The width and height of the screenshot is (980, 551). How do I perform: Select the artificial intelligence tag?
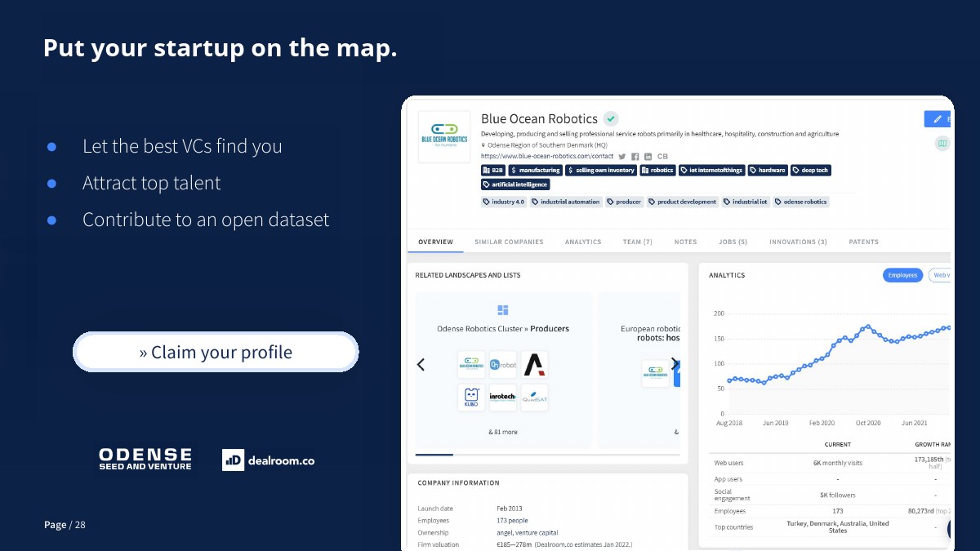coord(515,184)
